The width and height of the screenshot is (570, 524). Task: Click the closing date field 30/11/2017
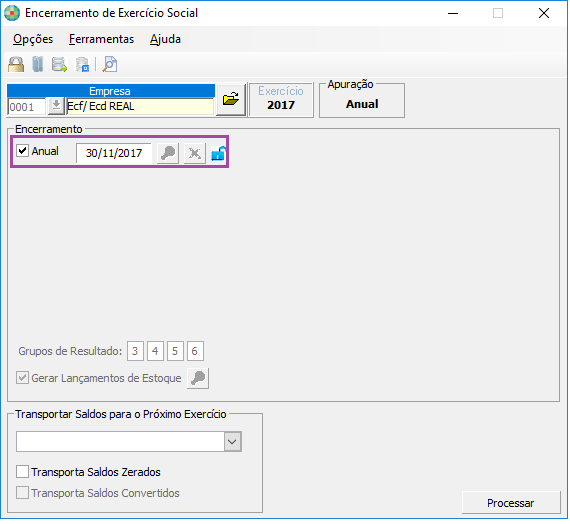coord(114,153)
